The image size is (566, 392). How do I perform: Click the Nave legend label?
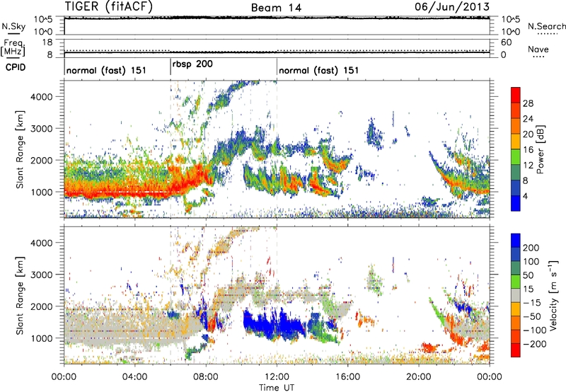tap(538, 49)
